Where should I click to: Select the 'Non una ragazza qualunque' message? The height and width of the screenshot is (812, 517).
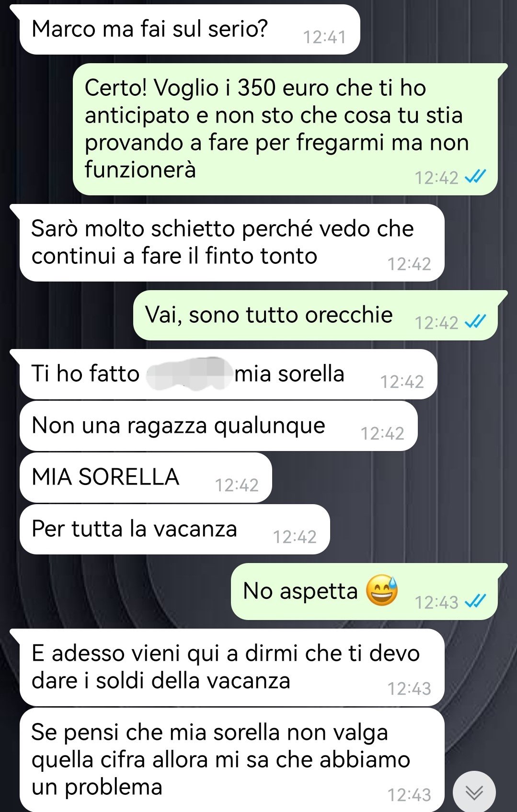pyautogui.click(x=218, y=426)
